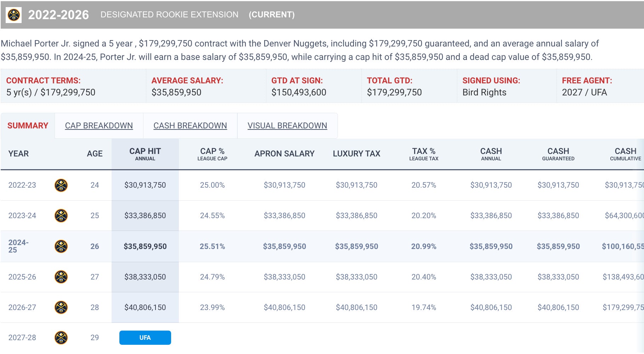Click the Nuggets logo in the 2027-28 row

point(61,338)
